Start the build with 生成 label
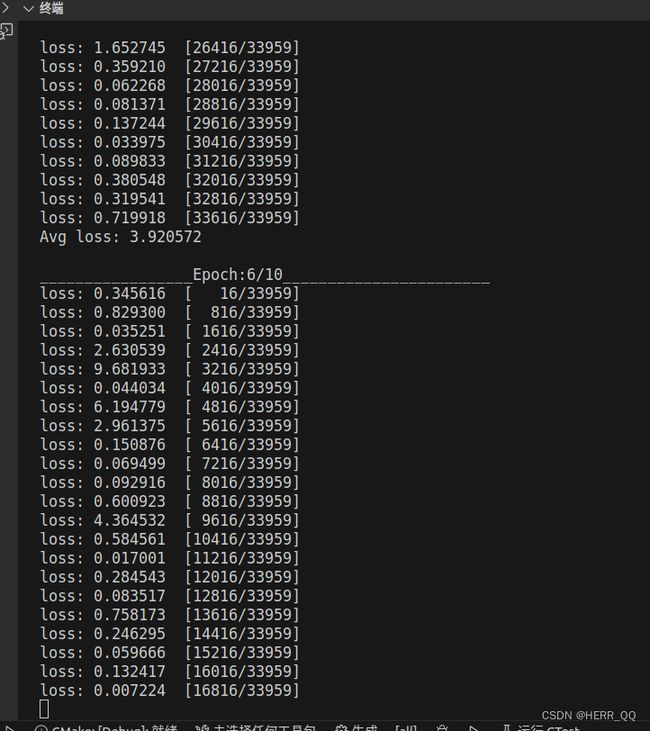This screenshot has width=650, height=731. coord(364,728)
